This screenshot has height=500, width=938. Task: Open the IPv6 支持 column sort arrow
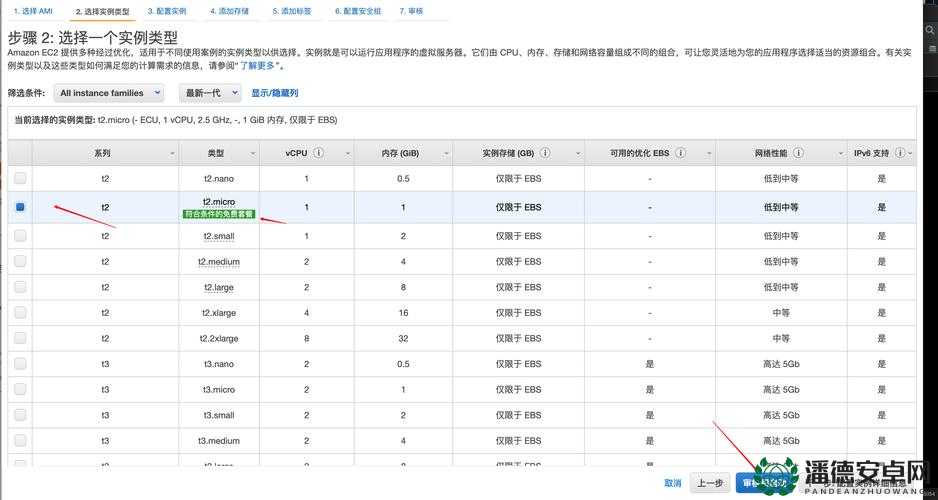[x=910, y=154]
